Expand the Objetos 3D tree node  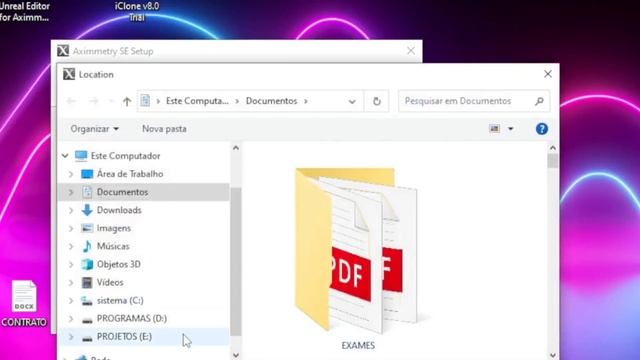[71, 264]
